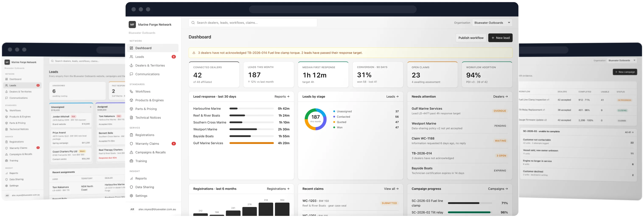Image resolution: width=644 pixels, height=218 pixels.
Task: Open the Training menu item in front sidebar
Action: click(153, 161)
